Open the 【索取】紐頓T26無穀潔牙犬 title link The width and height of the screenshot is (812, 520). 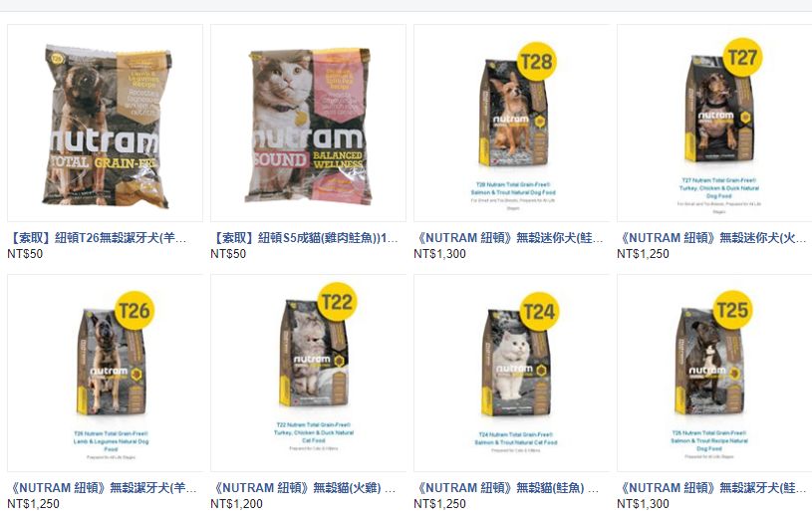coord(97,238)
